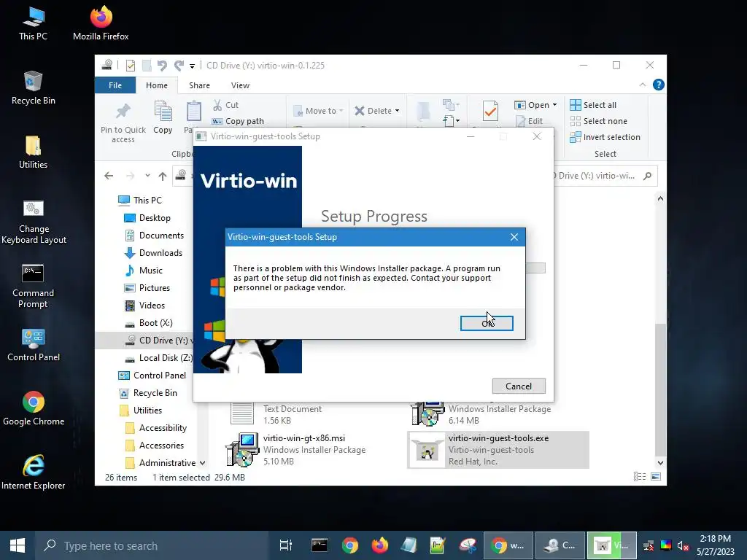The image size is (747, 560).
Task: Open the Open dropdown arrow in ribbon
Action: tap(554, 105)
